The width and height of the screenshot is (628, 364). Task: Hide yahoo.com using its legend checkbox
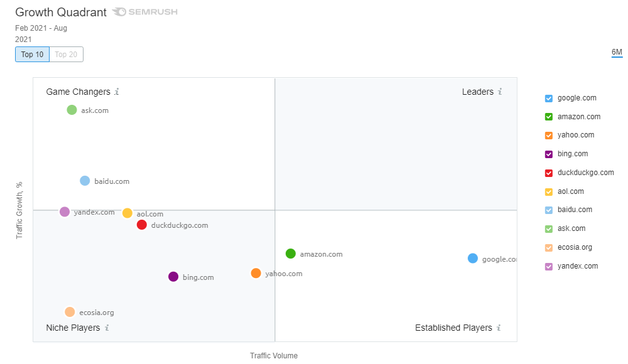point(548,136)
